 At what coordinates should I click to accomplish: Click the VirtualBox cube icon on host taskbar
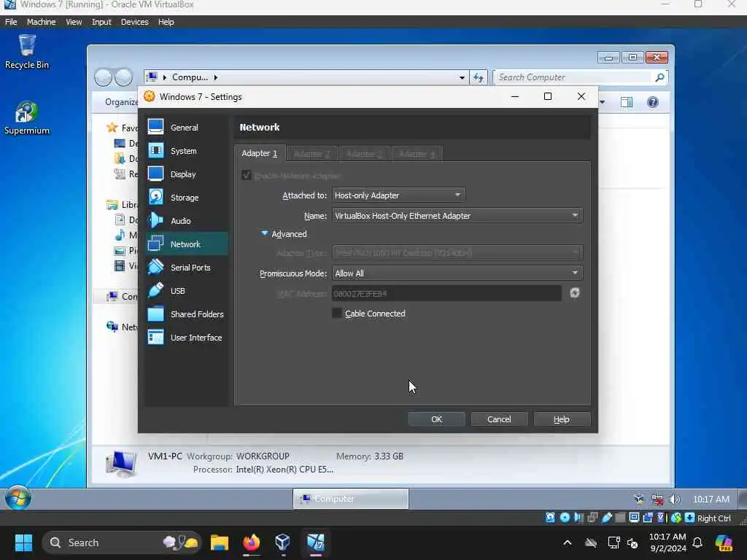[282, 542]
